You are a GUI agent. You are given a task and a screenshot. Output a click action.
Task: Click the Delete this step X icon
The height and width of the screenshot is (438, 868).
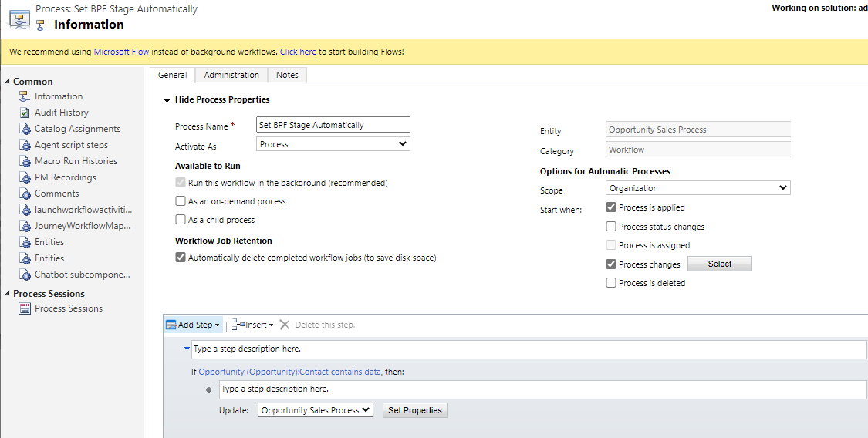click(x=285, y=325)
